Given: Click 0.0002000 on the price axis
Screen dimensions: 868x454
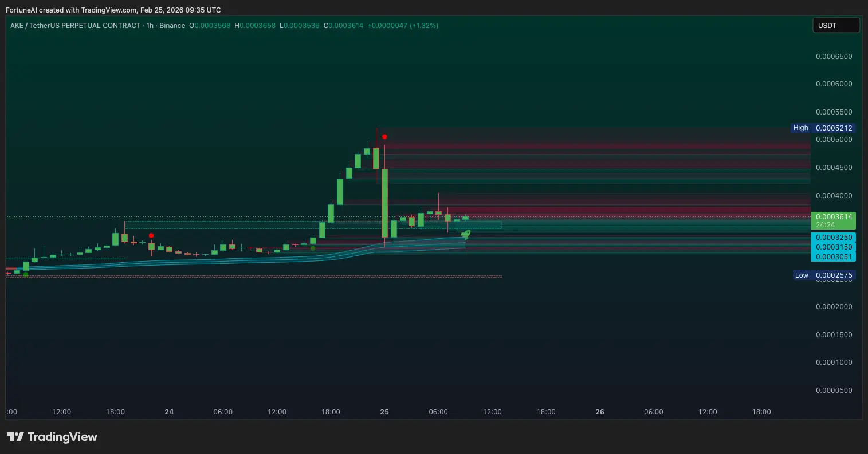Looking at the screenshot, I should point(834,307).
